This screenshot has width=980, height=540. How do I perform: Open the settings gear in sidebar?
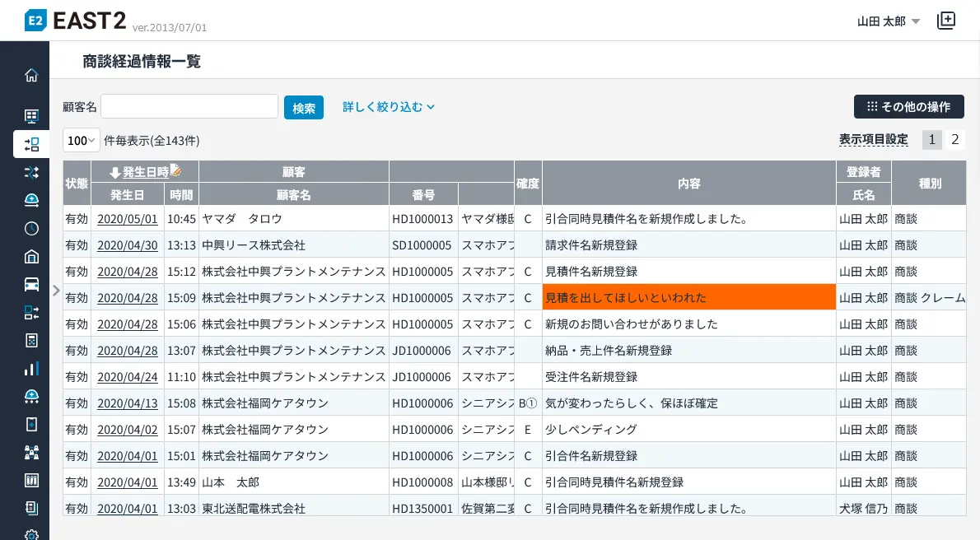point(31,534)
